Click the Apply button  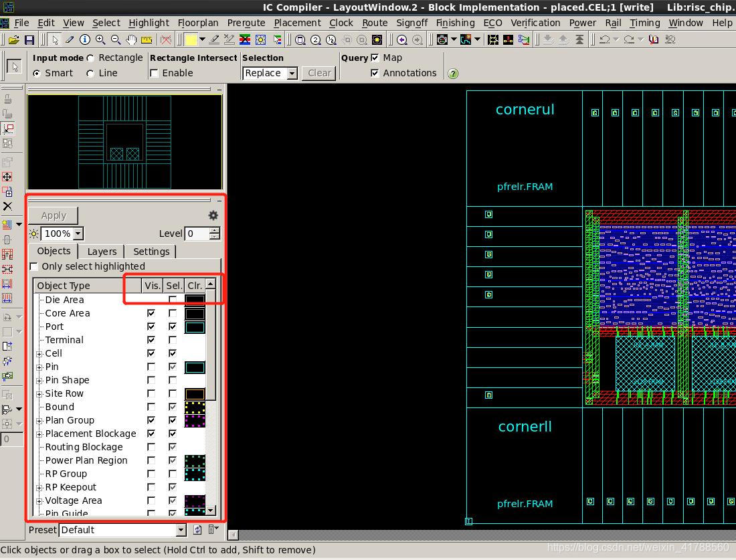[54, 215]
